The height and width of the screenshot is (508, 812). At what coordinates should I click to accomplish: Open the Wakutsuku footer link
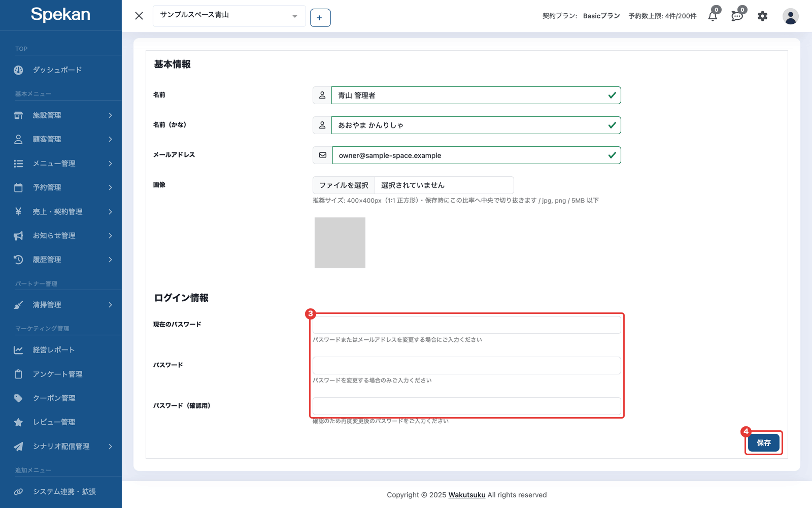click(467, 495)
